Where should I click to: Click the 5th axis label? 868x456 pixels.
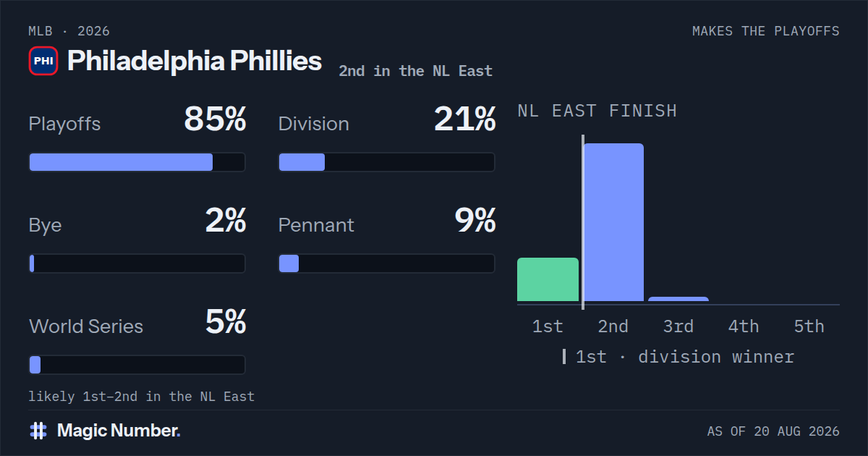pos(809,326)
